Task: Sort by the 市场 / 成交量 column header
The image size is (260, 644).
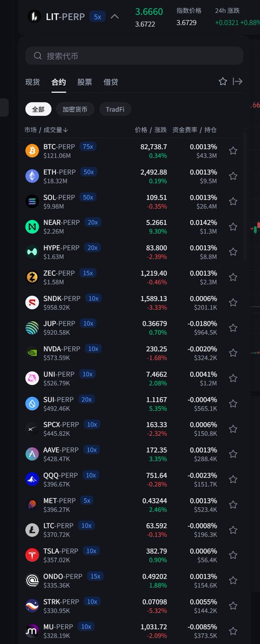Action: (46, 130)
